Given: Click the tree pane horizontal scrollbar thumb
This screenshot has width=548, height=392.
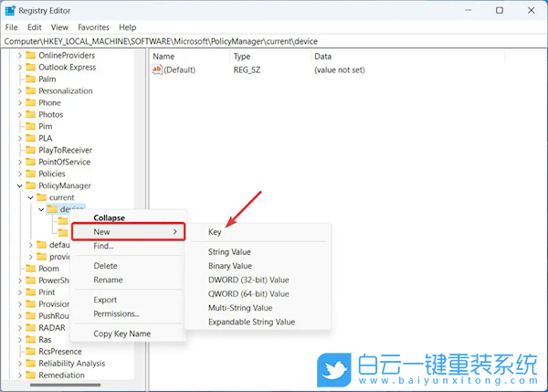Looking at the screenshot, I should (66, 385).
